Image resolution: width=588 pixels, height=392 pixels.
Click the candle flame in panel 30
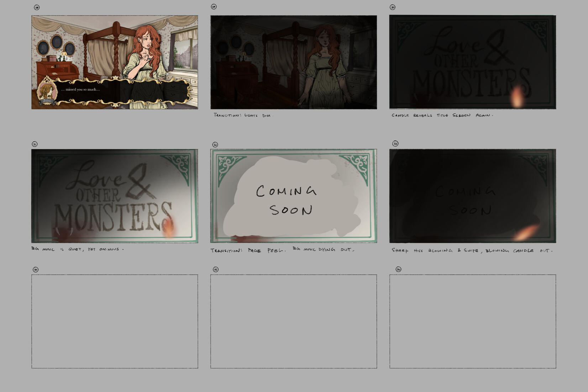point(516,96)
